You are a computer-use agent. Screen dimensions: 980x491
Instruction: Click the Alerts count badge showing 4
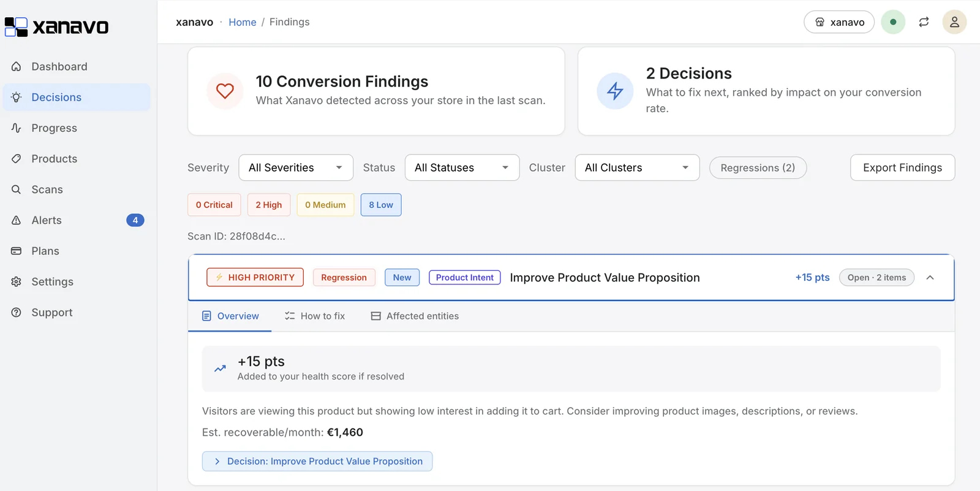point(135,220)
